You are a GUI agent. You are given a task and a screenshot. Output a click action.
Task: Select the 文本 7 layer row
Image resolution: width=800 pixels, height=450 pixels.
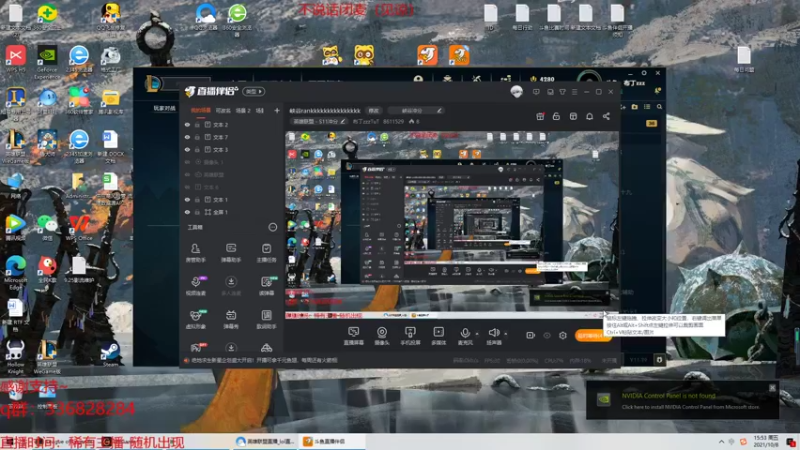point(232,137)
